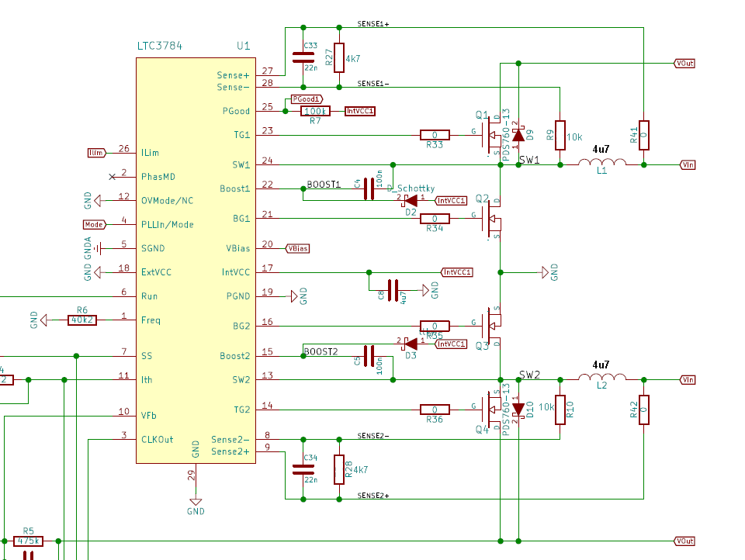The height and width of the screenshot is (560, 745).
Task: Click the SENSE2- net label
Action: tap(373, 436)
